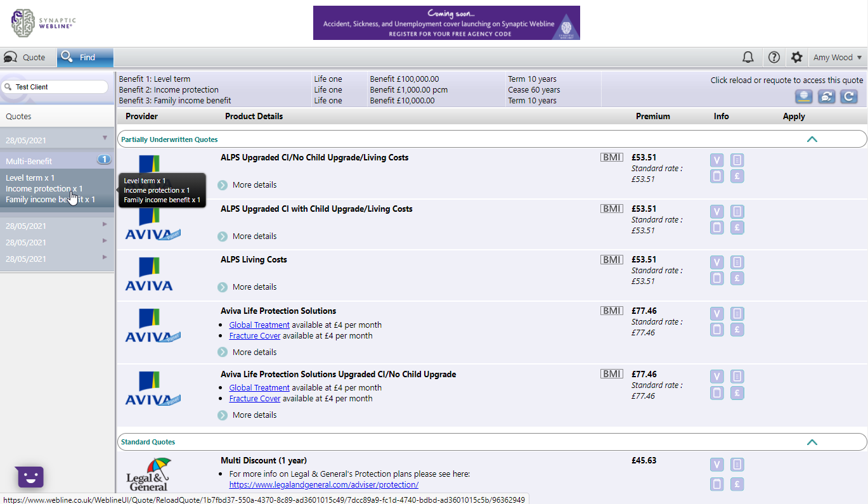Click the 'Benefit £100,000.00' summary value

[405, 79]
